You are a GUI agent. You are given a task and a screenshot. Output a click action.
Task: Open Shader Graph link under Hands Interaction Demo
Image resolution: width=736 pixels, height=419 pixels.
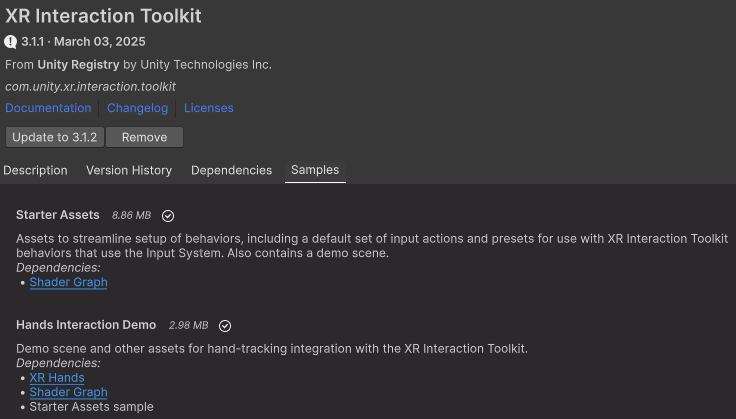(69, 392)
